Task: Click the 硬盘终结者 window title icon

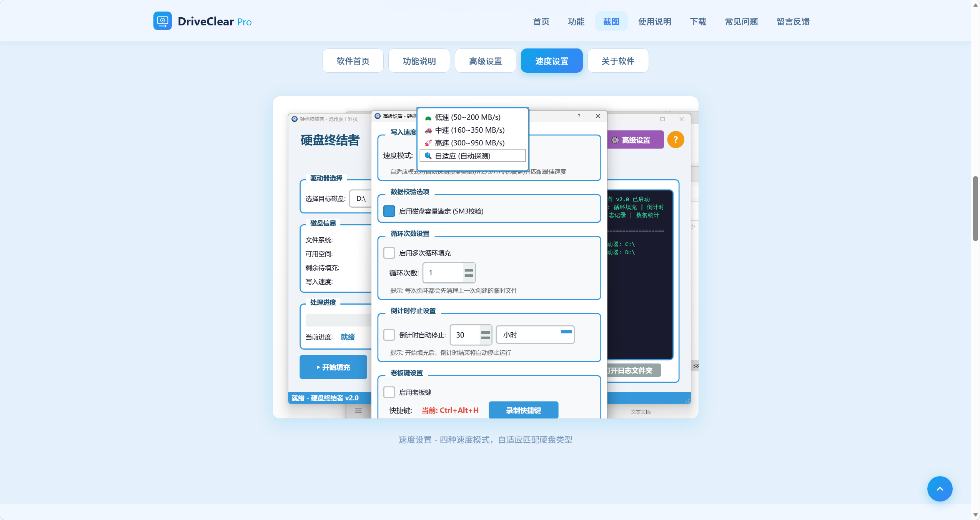Action: (x=294, y=119)
